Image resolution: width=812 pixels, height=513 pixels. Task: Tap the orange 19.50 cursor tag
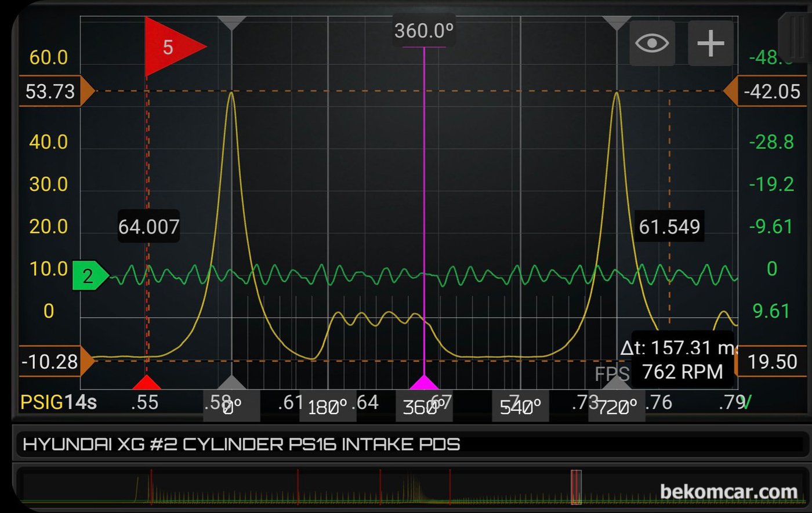[771, 362]
